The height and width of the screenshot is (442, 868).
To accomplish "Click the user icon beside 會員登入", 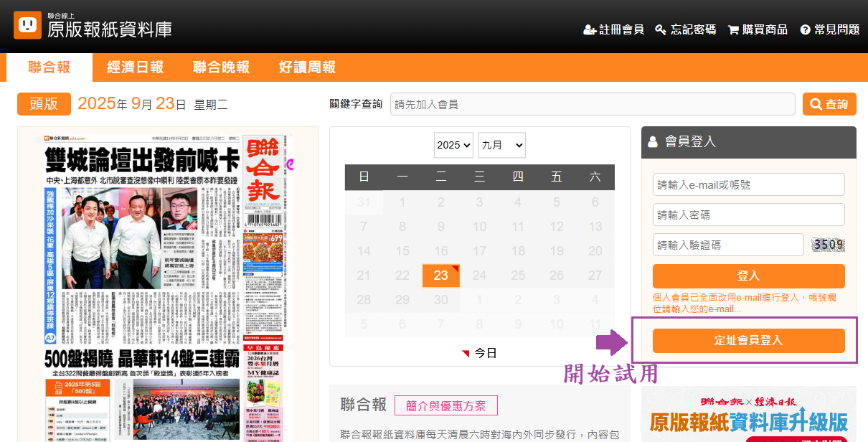I will pos(653,142).
